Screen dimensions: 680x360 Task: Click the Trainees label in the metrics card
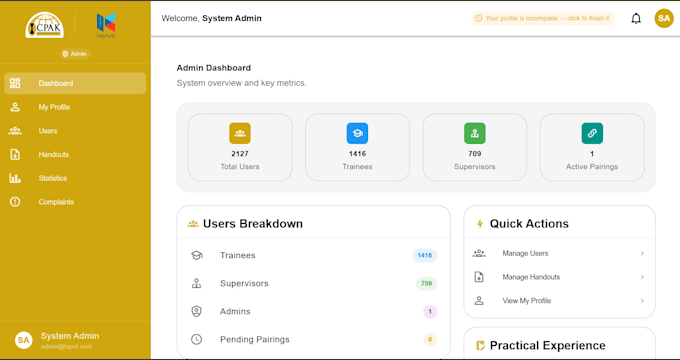[357, 167]
